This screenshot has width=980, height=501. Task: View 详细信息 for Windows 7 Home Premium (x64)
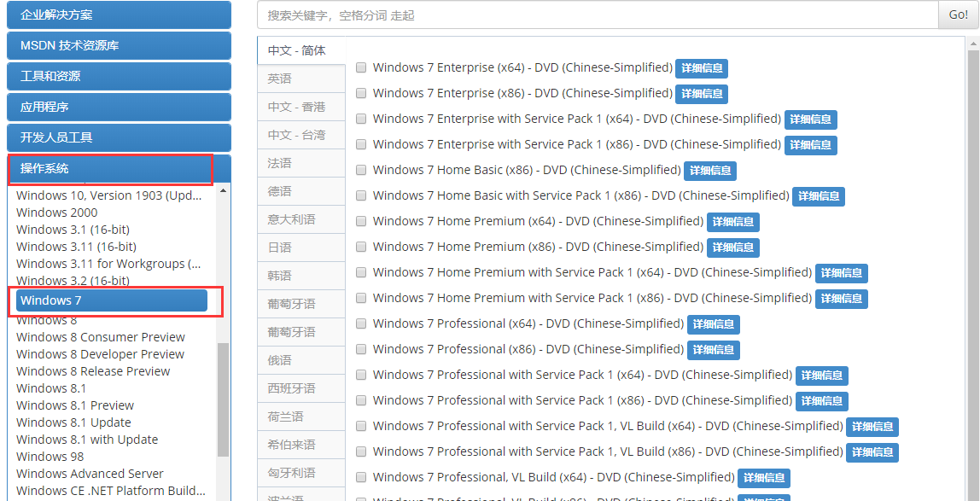tap(732, 222)
